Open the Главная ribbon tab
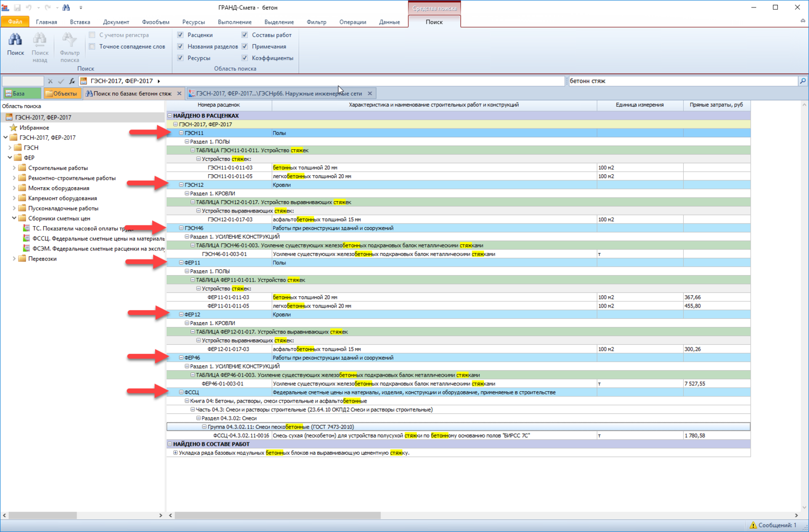809x532 pixels. tap(46, 22)
